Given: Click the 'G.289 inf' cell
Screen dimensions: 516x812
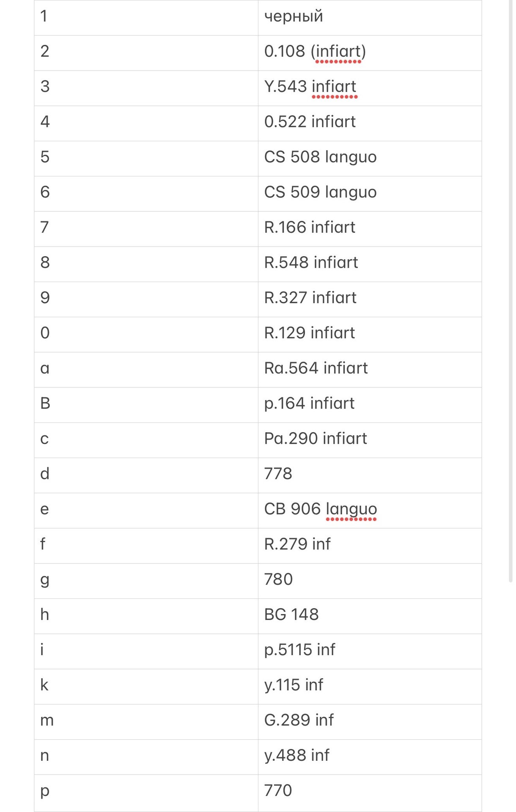Looking at the screenshot, I should tap(370, 721).
